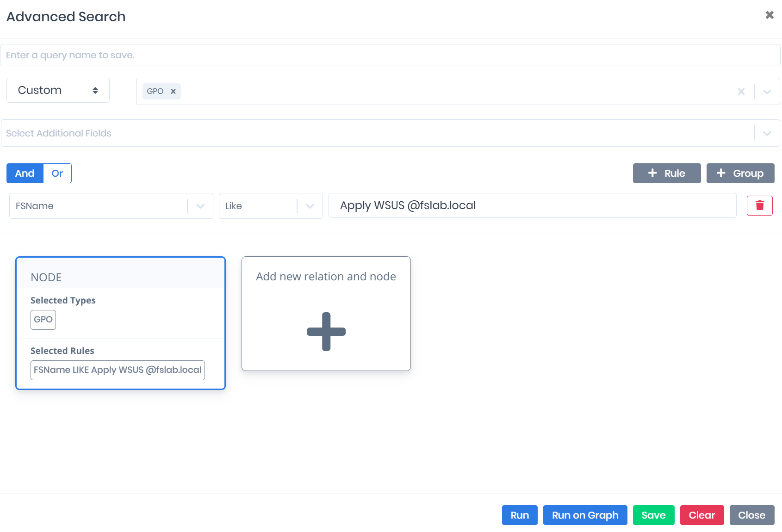782x532 pixels.
Task: Click the sort arrows on the Custom selector
Action: (x=96, y=90)
